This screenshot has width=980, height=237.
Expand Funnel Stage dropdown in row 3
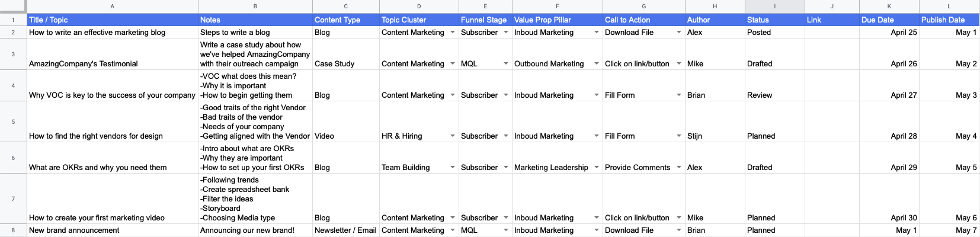point(506,64)
